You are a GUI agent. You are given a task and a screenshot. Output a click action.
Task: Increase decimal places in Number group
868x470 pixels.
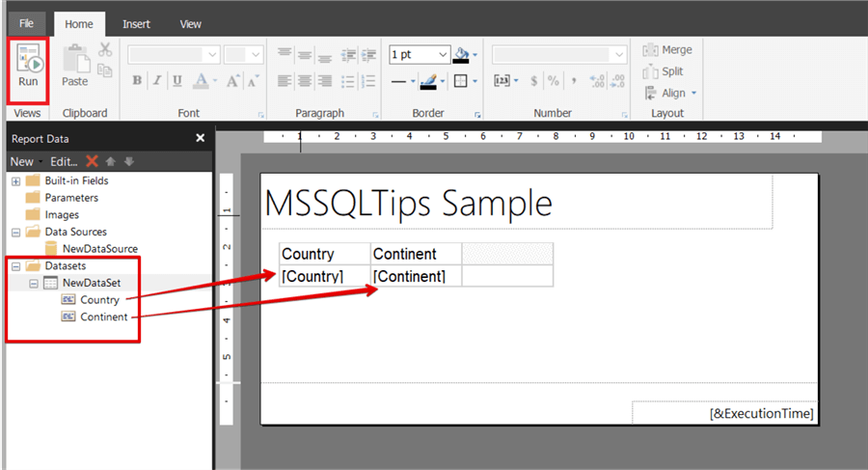tap(597, 81)
